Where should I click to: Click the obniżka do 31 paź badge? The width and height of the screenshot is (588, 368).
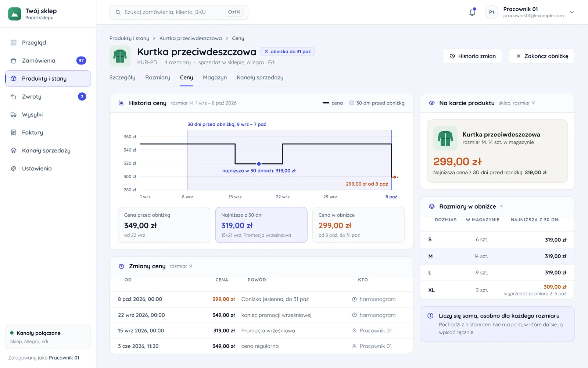tap(287, 52)
